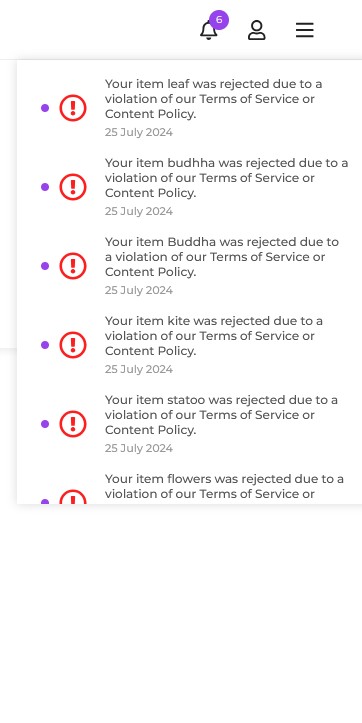The width and height of the screenshot is (362, 723).
Task: Click red alert icon for budhha item
Action: 73,187
